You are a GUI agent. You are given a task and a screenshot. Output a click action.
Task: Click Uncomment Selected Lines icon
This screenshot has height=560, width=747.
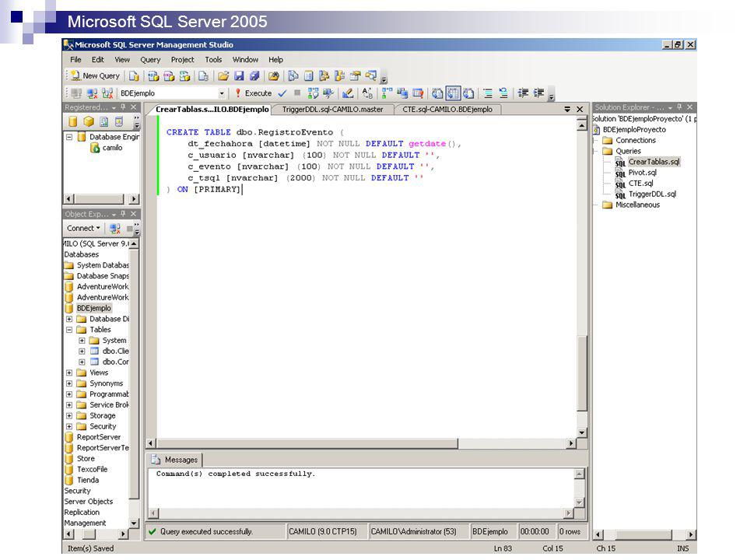(503, 93)
